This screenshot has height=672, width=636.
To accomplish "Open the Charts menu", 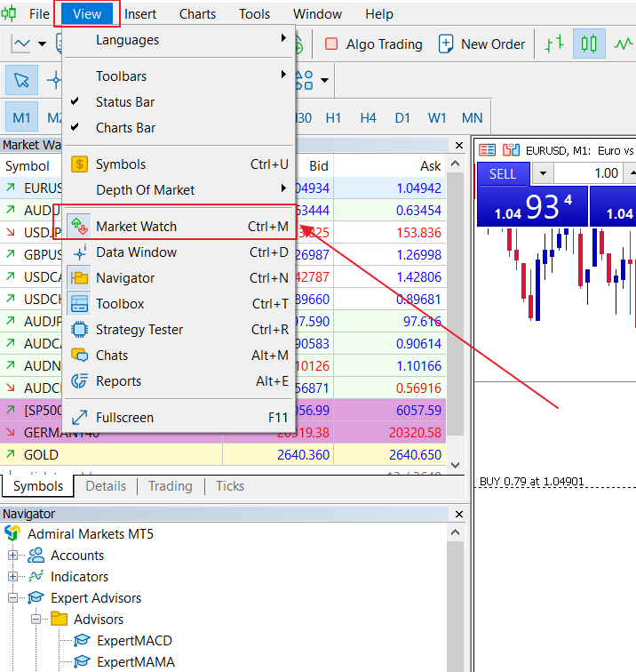I will point(197,14).
